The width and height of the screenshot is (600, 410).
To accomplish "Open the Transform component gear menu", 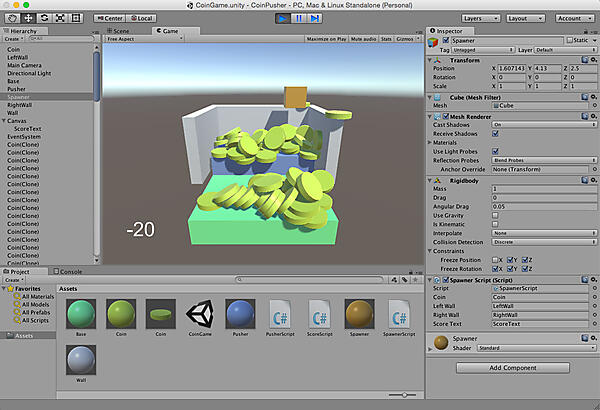I will click(592, 59).
